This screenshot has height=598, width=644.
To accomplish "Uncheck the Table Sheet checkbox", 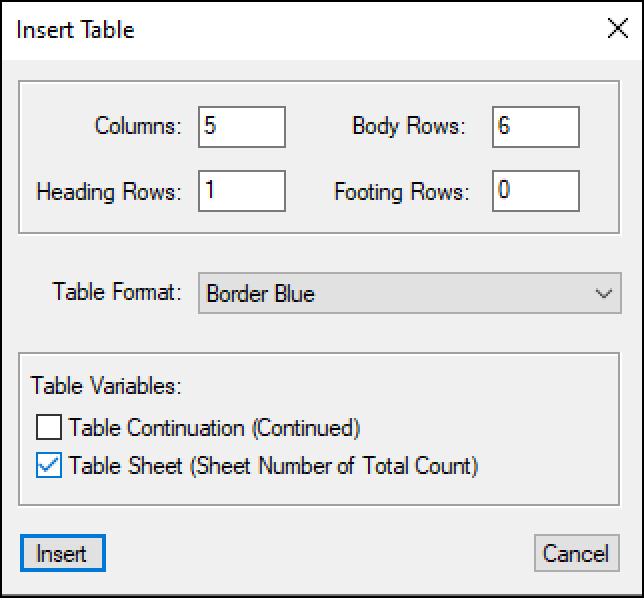I will (49, 465).
